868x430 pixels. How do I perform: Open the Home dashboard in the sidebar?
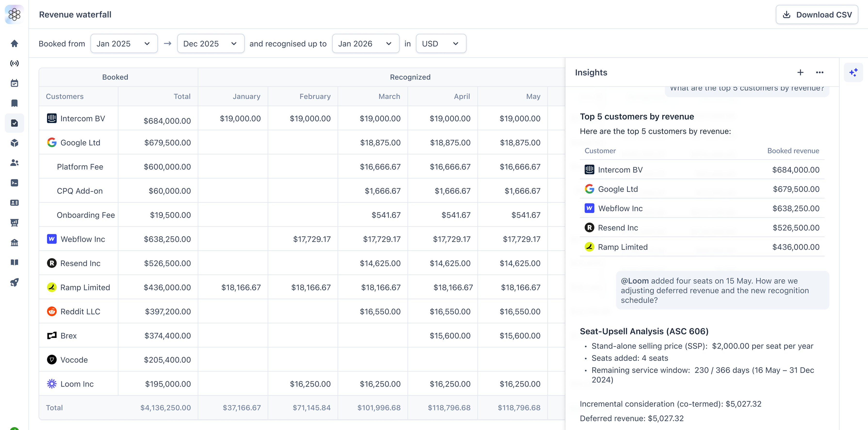[14, 43]
